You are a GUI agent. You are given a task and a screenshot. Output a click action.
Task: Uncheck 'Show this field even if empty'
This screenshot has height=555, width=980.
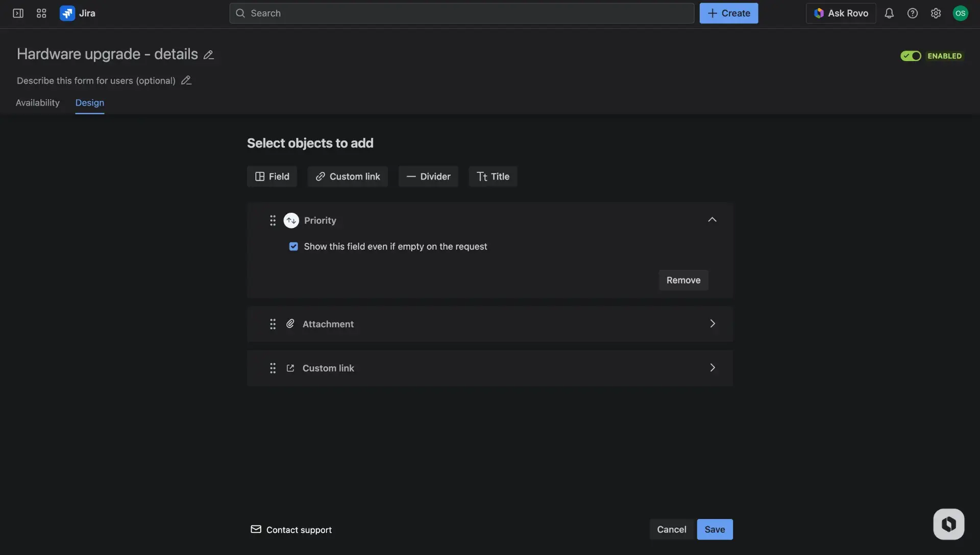(x=293, y=246)
